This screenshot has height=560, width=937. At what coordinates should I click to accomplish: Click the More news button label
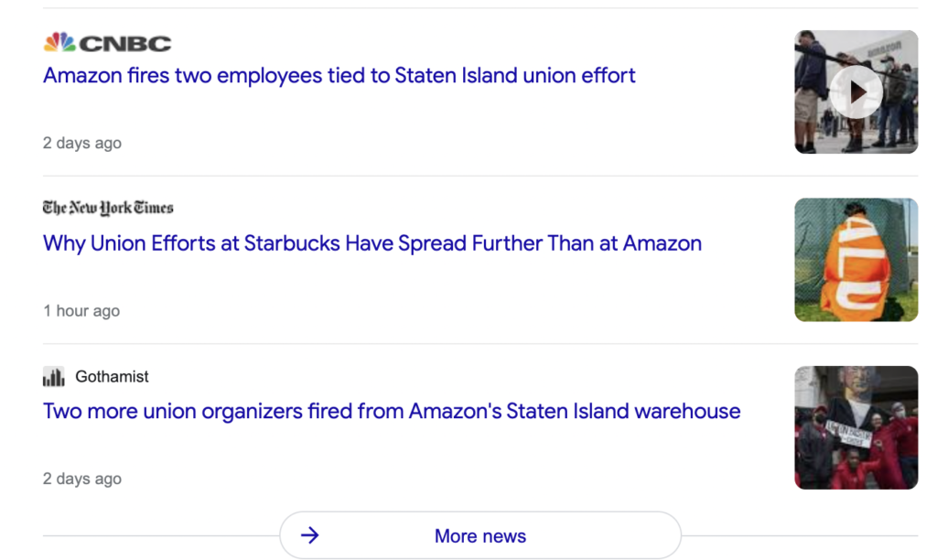(x=480, y=536)
